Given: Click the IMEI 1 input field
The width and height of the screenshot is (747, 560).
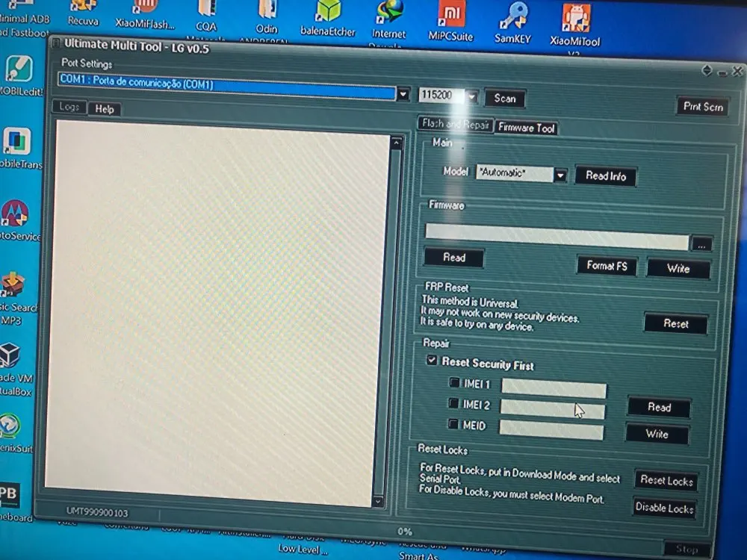Looking at the screenshot, I should point(554,388).
